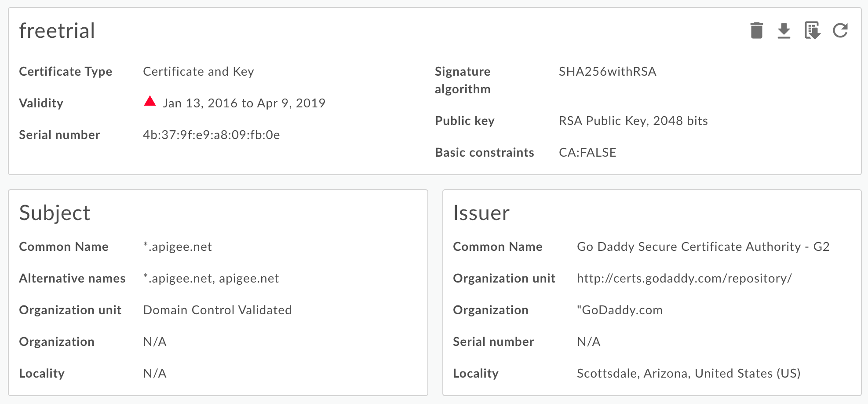Click the Subject section heading

pyautogui.click(x=55, y=213)
